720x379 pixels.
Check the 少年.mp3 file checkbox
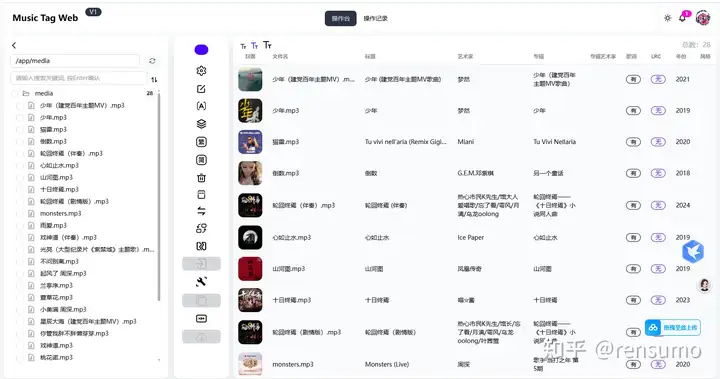[x=20, y=118]
